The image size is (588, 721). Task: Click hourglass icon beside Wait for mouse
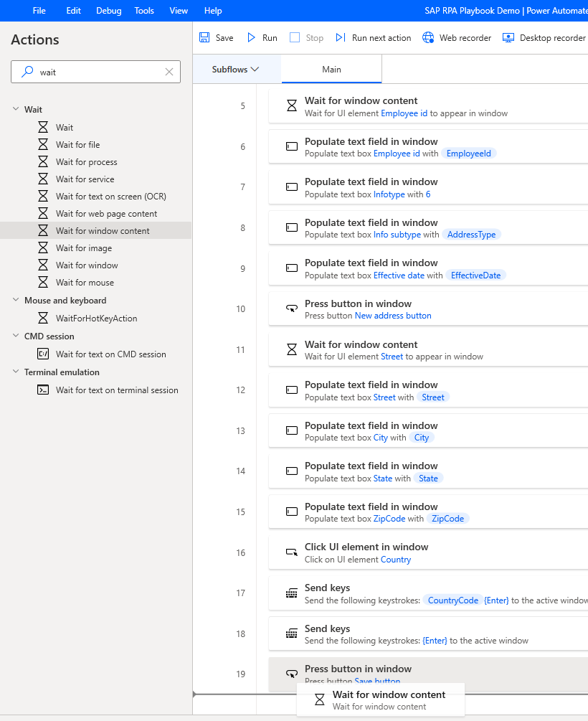click(x=43, y=283)
